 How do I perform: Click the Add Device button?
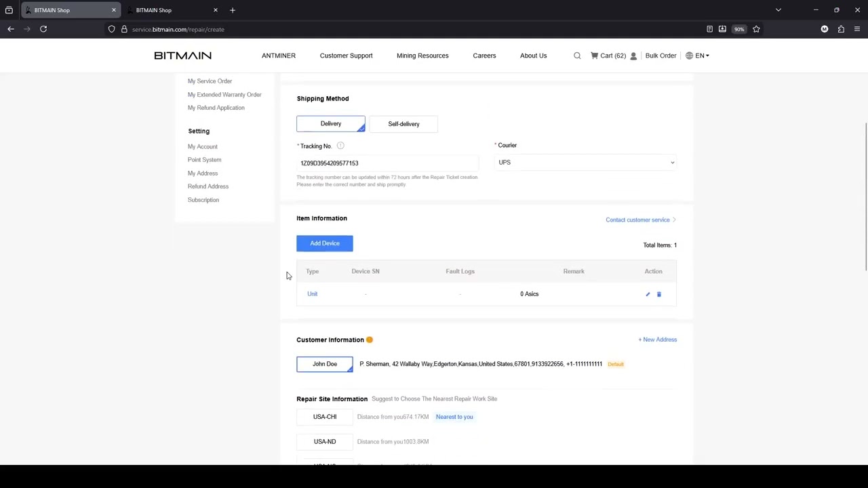(325, 243)
